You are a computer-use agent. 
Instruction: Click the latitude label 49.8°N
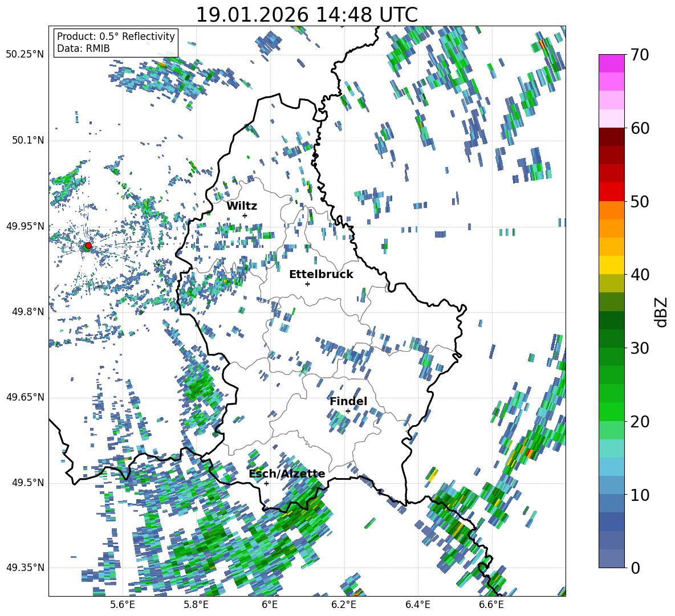pos(28,312)
